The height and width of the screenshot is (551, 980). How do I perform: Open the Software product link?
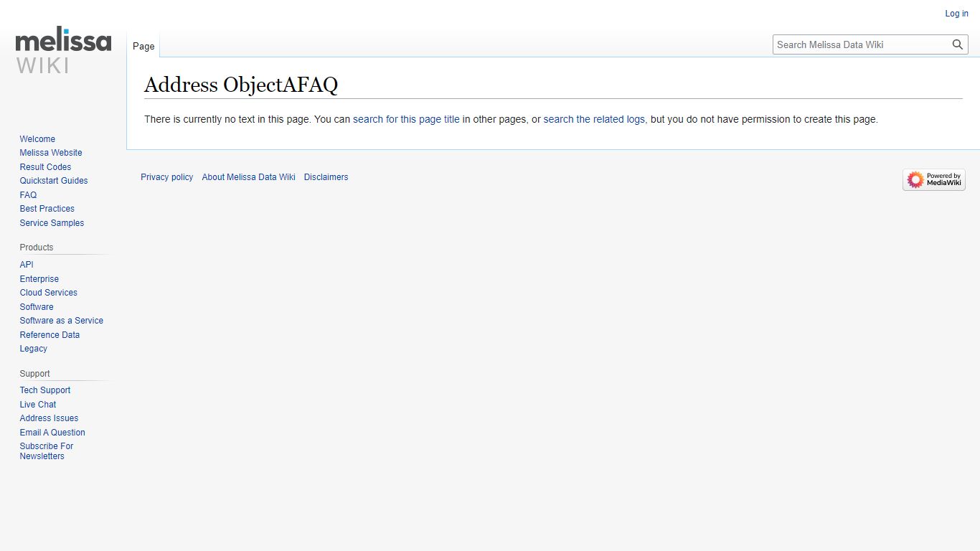click(37, 307)
